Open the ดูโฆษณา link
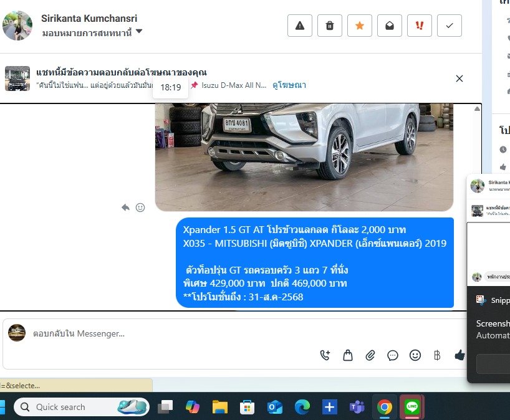 click(289, 85)
